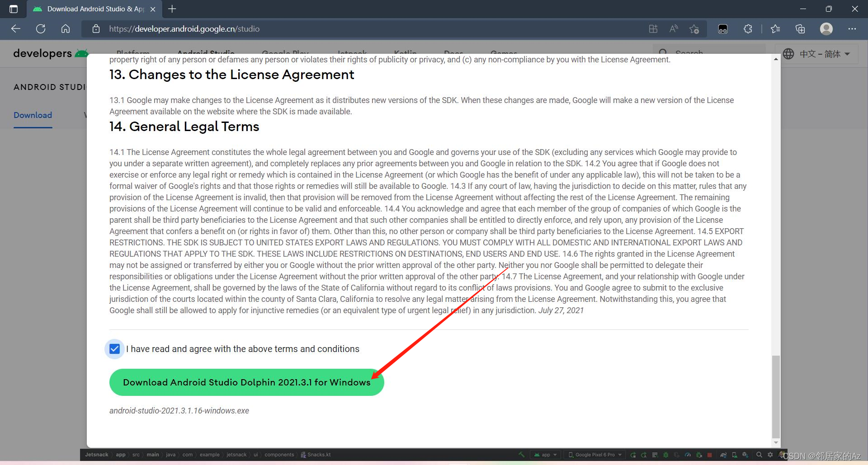Click the developers logo on the page

51,53
